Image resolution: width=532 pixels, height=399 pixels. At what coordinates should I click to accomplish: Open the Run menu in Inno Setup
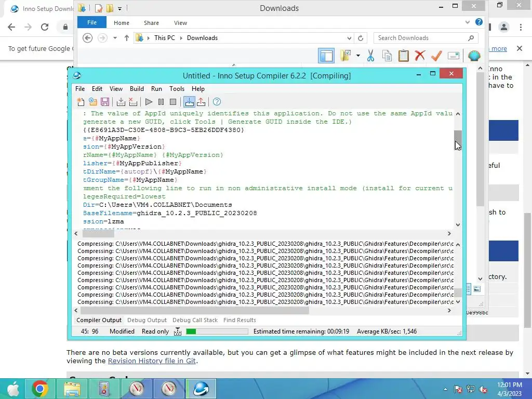coord(156,88)
